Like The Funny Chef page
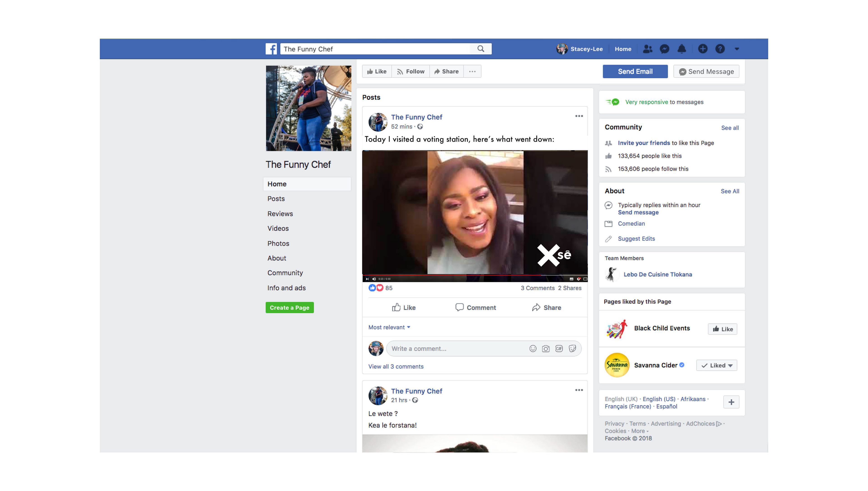 (377, 72)
